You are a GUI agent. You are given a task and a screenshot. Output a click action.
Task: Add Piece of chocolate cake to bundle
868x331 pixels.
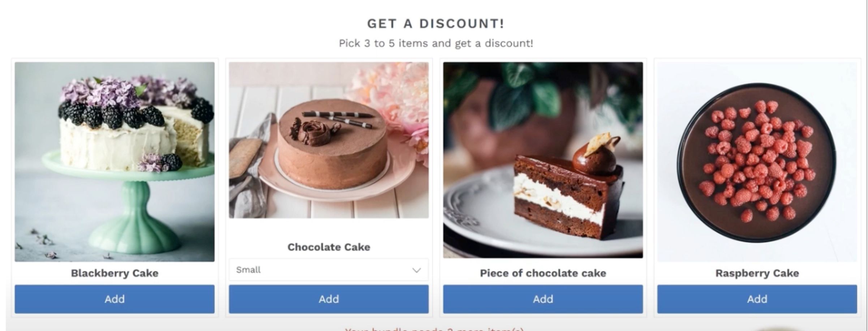pos(543,299)
